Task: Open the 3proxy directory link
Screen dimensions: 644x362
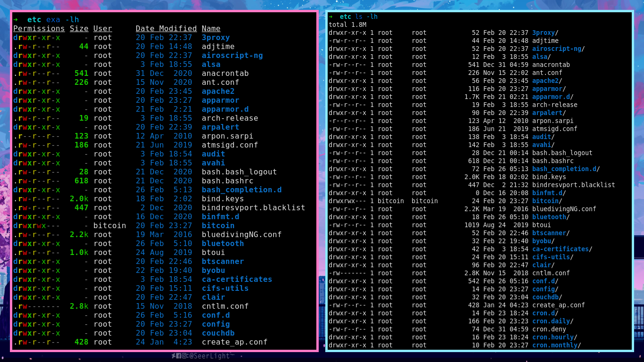Action: coord(215,37)
